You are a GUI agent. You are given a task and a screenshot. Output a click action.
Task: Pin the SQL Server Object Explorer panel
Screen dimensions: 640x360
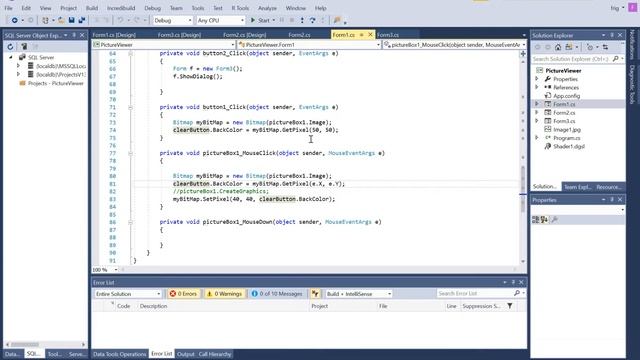point(74,35)
